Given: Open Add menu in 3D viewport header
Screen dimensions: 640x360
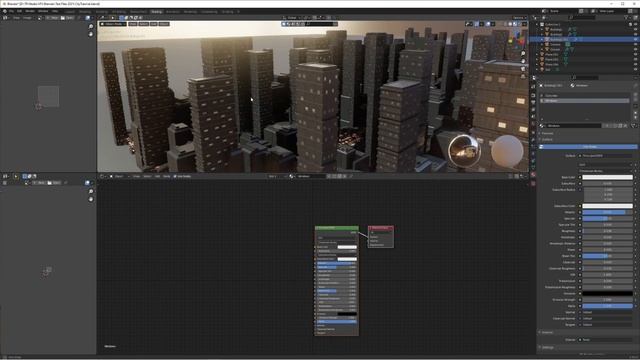Looking at the screenshot, I should tap(153, 24).
